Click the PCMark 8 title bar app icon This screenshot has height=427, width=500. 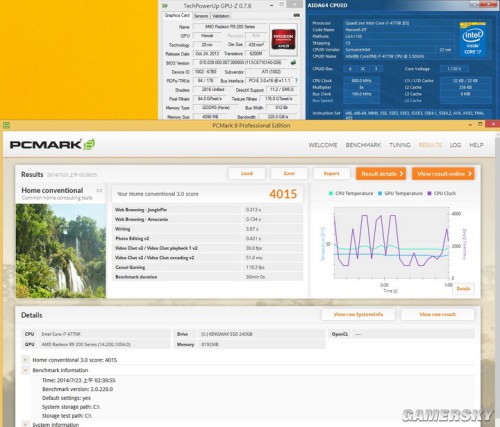[6, 125]
